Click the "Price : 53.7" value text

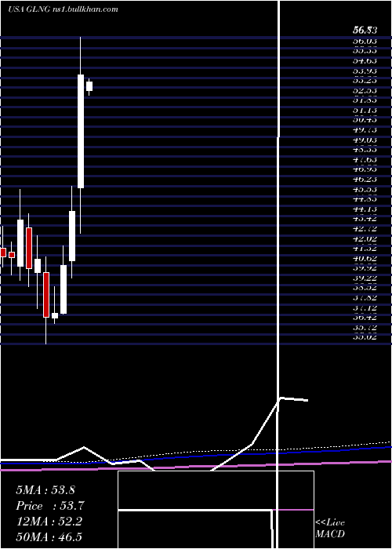point(50,506)
